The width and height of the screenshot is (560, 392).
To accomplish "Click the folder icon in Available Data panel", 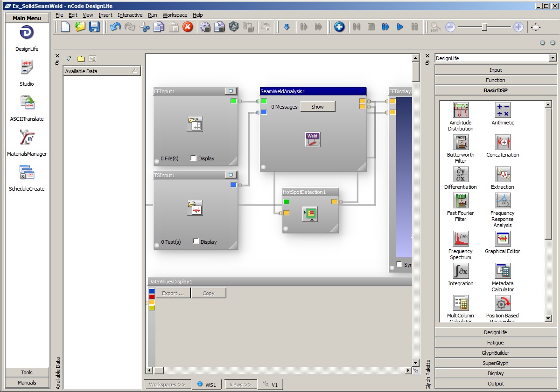I will pyautogui.click(x=81, y=59).
